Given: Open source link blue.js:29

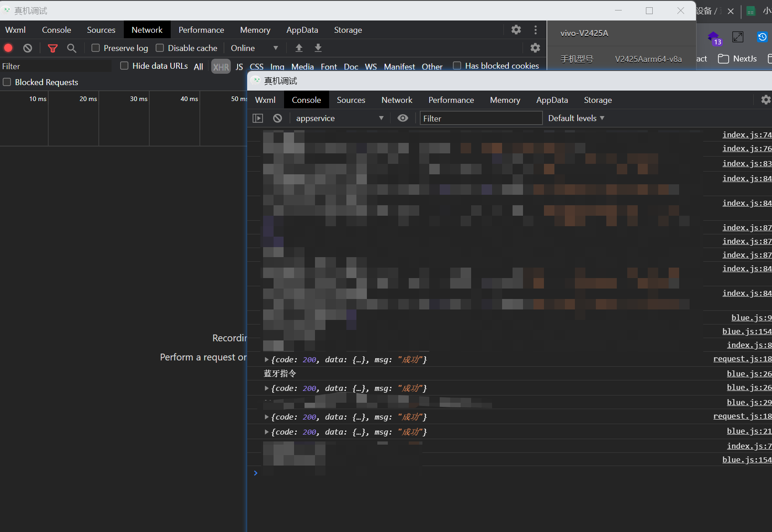Looking at the screenshot, I should [x=749, y=402].
